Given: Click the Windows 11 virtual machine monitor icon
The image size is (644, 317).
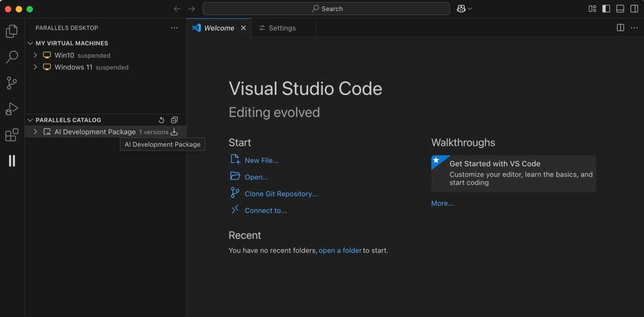Looking at the screenshot, I should [47, 67].
